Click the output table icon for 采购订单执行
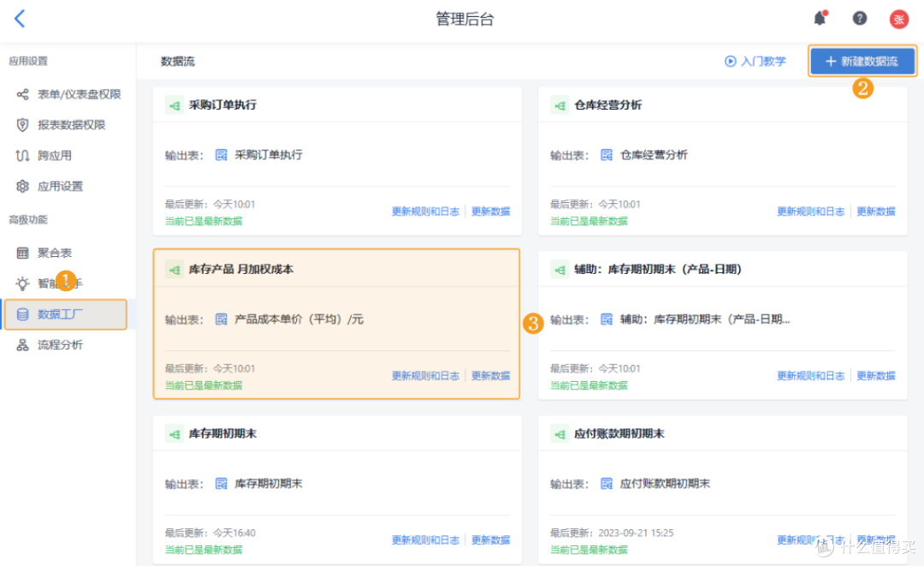Screen dimensions: 924x566 pos(221,155)
